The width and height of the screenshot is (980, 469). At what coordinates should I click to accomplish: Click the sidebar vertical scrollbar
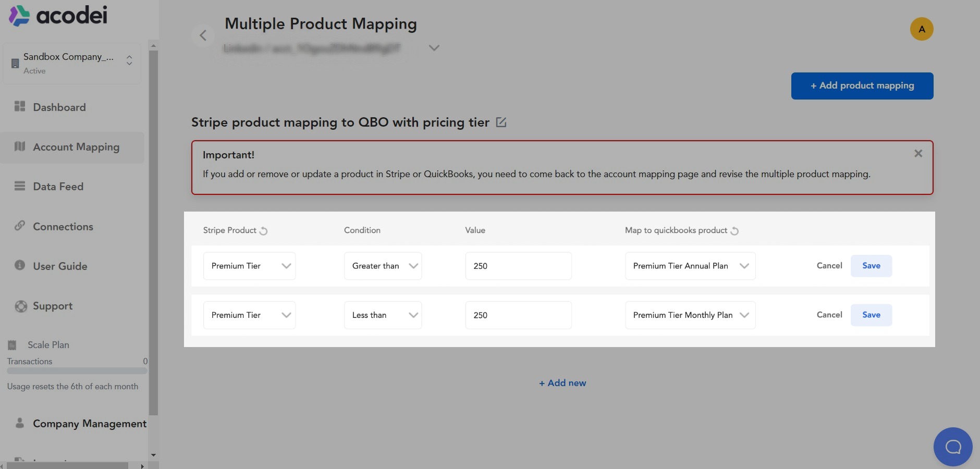click(153, 232)
